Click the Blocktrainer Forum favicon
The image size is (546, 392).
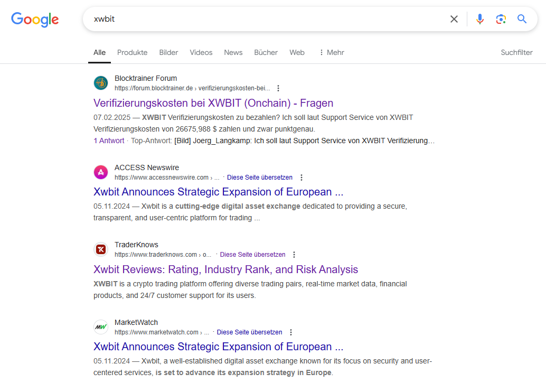[x=101, y=83]
